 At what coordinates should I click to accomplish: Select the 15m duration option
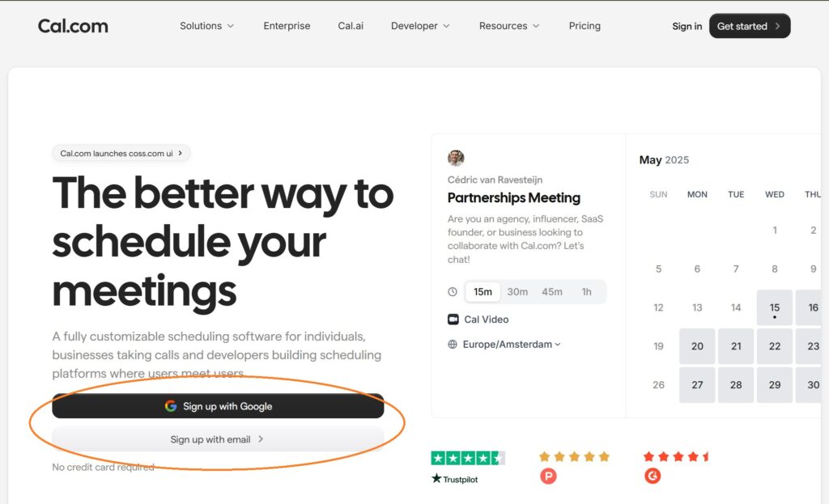483,292
